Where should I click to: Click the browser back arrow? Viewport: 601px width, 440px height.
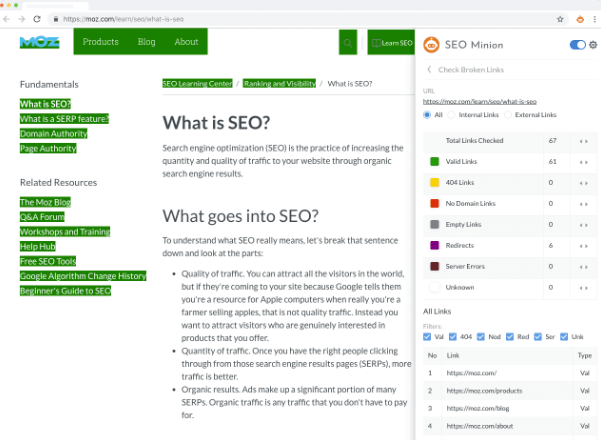pos(7,19)
